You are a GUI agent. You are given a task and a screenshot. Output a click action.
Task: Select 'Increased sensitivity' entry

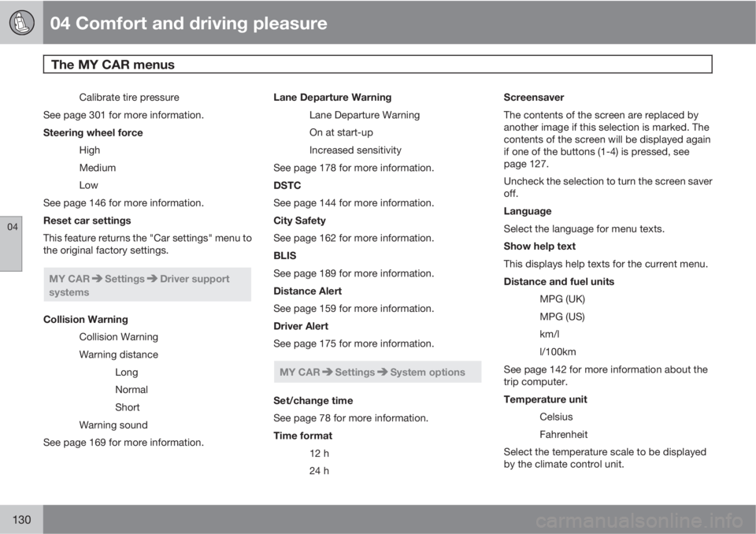click(355, 150)
